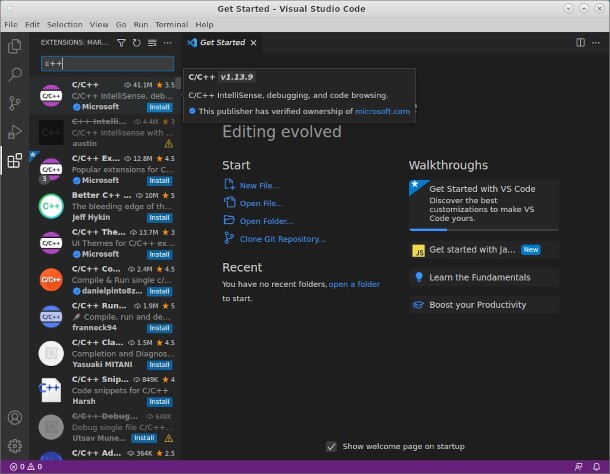Install the C/C++ Themes extension
This screenshot has width=610, height=474.
(160, 255)
